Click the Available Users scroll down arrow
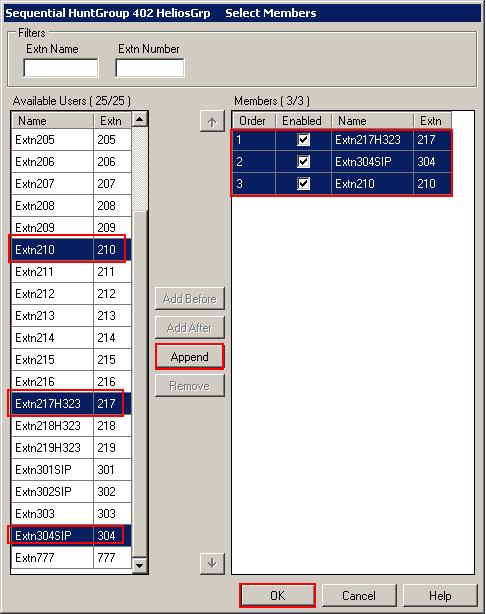The width and height of the screenshot is (486, 614). pyautogui.click(x=139, y=565)
